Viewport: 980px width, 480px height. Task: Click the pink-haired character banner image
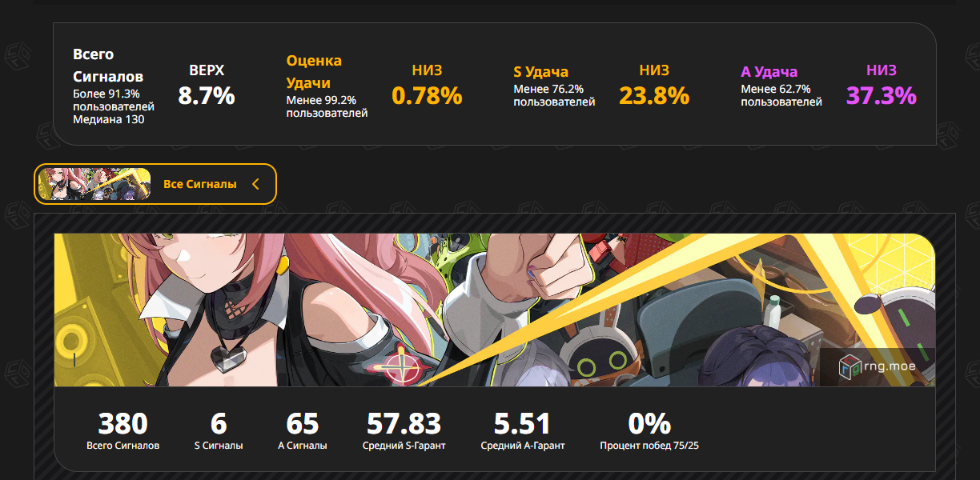click(x=495, y=310)
